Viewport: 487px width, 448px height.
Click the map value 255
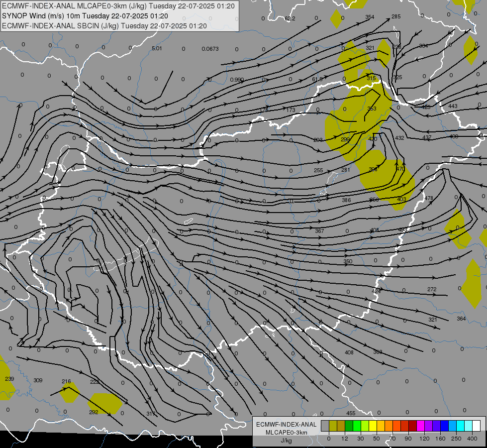tap(318, 170)
